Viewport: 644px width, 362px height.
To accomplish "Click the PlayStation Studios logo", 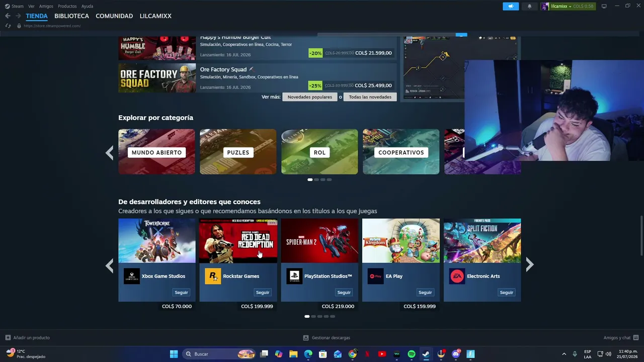I will pyautogui.click(x=294, y=276).
